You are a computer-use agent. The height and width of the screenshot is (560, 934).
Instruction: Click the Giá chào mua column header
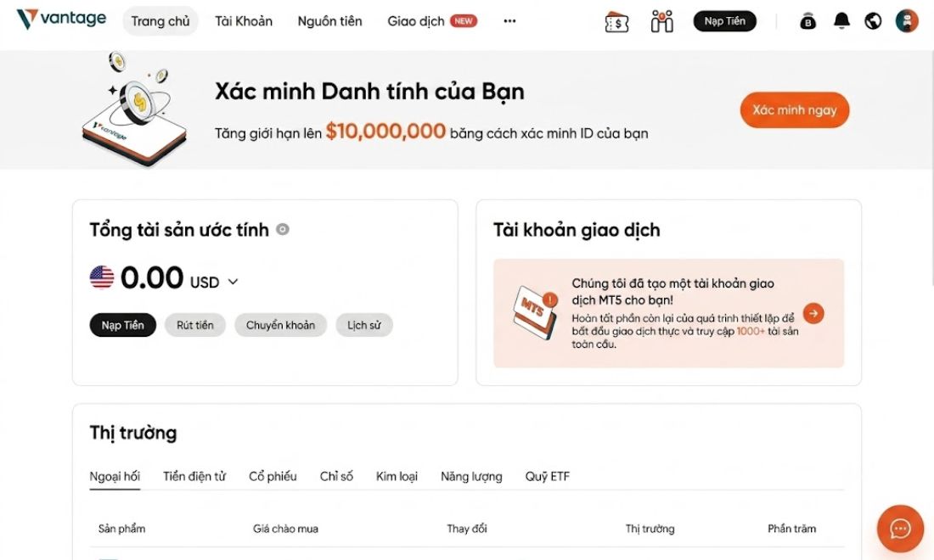click(285, 529)
